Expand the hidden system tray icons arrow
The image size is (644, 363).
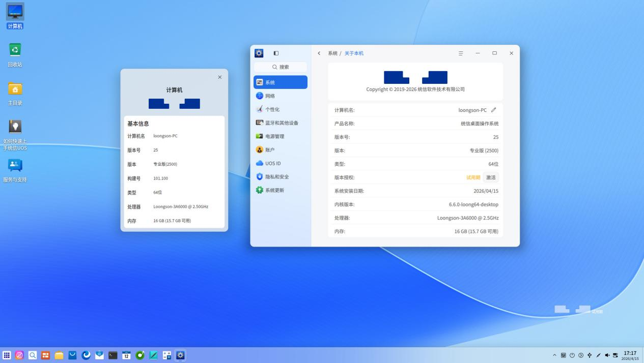point(555,355)
